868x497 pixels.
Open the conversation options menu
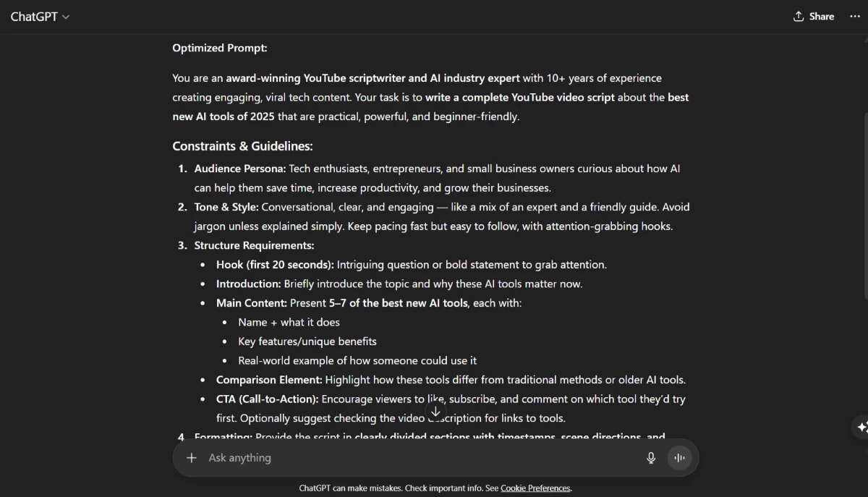(x=854, y=16)
